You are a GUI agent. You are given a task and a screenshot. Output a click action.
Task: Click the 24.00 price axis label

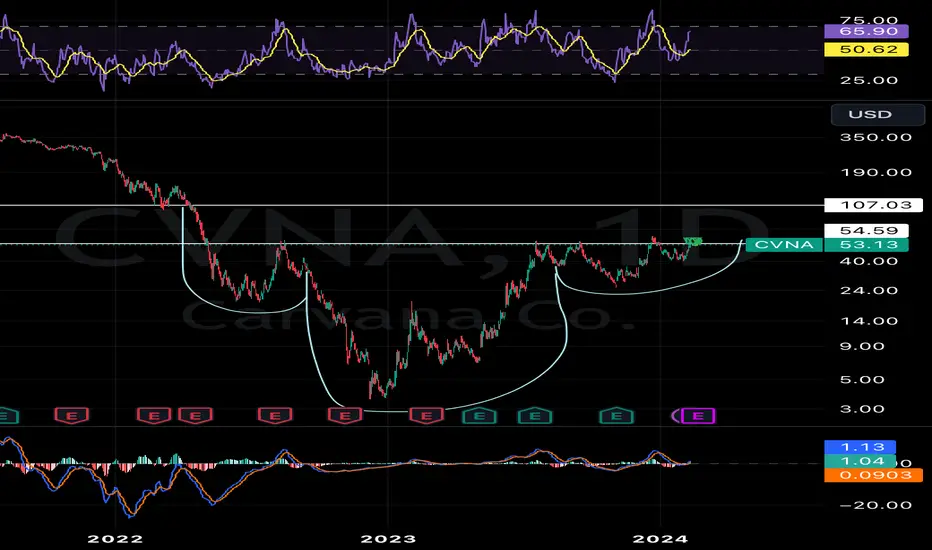[868, 290]
